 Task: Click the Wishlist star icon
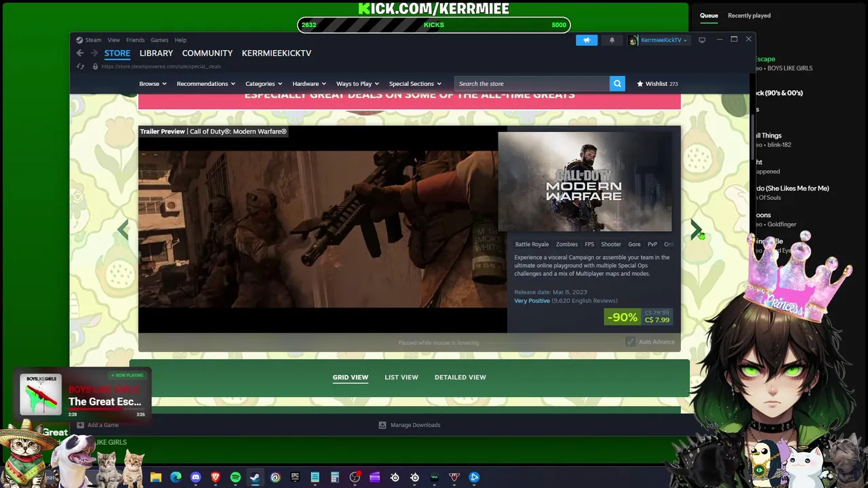(639, 83)
